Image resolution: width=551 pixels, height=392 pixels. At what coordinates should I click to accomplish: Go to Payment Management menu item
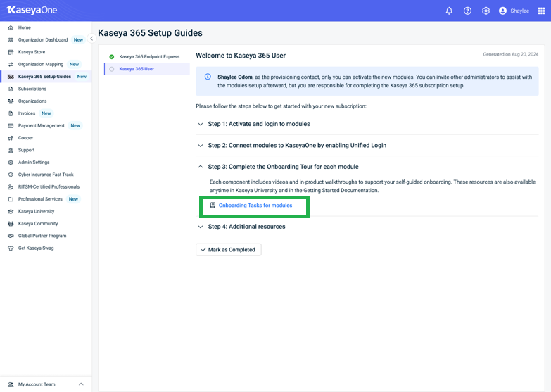(x=41, y=126)
